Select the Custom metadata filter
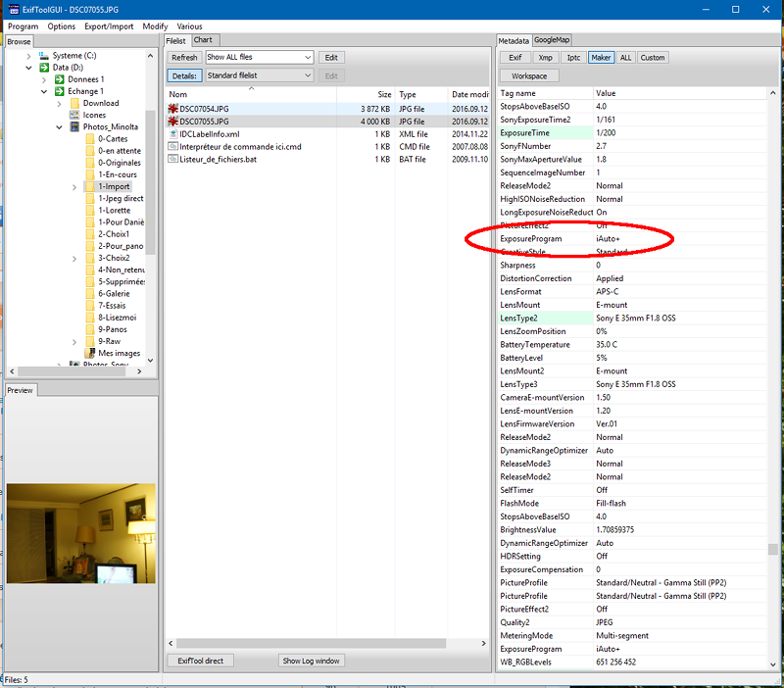The width and height of the screenshot is (784, 688). (x=653, y=58)
